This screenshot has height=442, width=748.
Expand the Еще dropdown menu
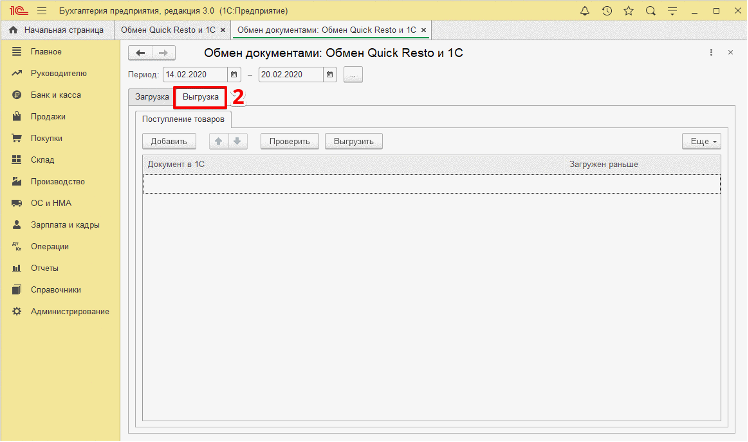click(701, 141)
